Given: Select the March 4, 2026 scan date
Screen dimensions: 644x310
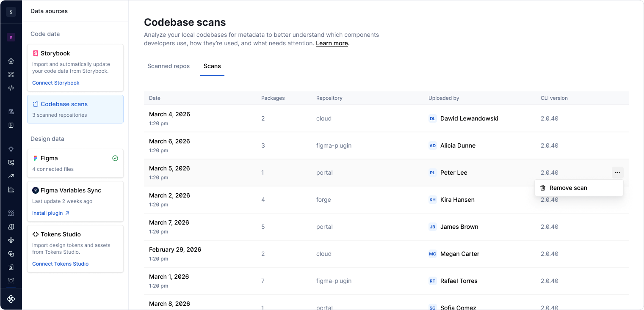Looking at the screenshot, I should [x=169, y=114].
